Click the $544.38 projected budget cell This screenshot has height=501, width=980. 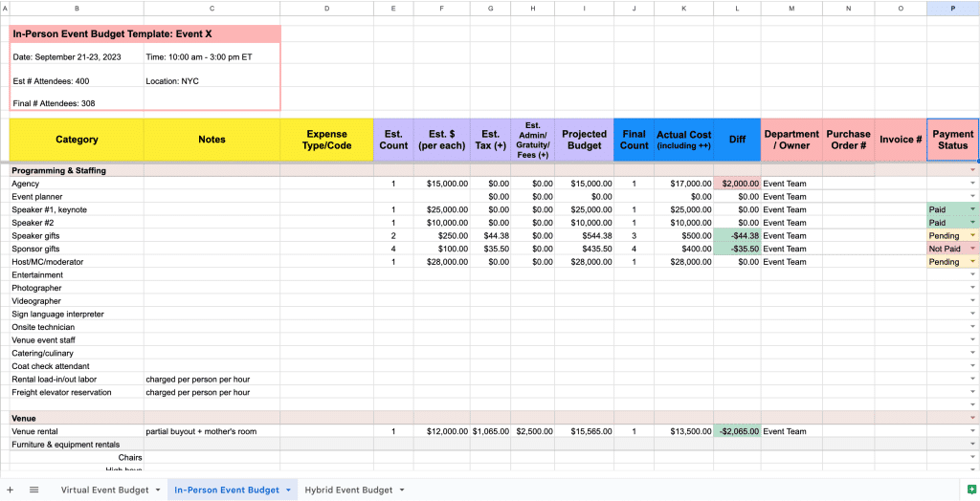pyautogui.click(x=584, y=235)
